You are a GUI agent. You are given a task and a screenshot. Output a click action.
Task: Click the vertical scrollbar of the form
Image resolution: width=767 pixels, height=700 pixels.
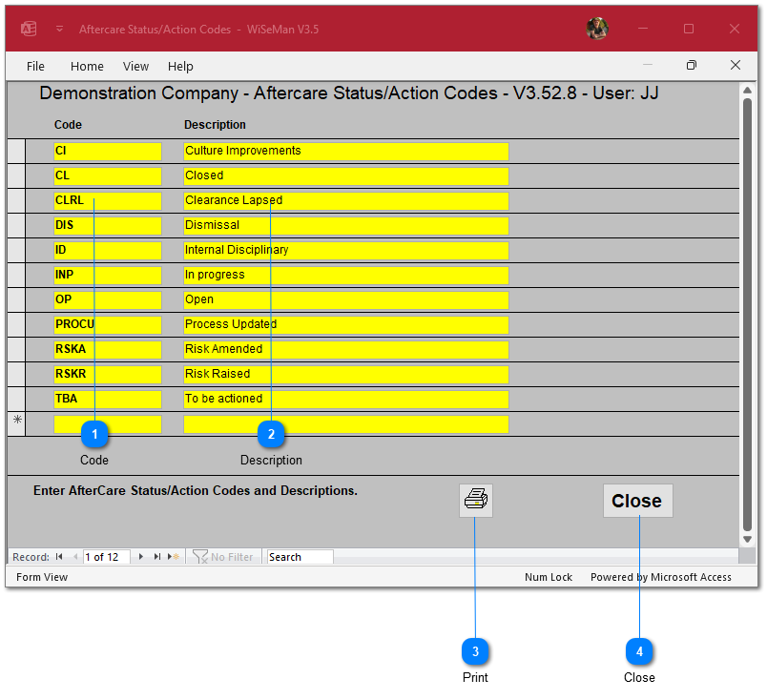coord(747,315)
